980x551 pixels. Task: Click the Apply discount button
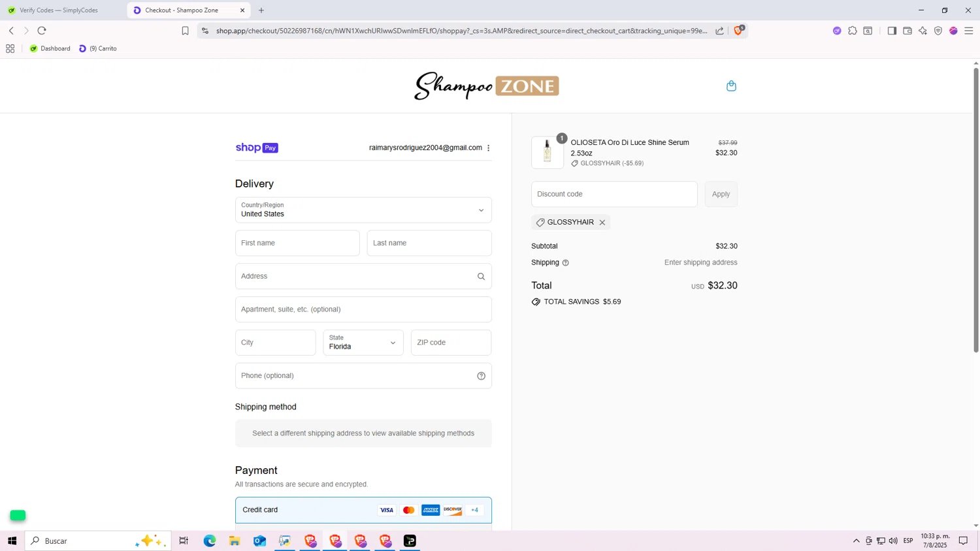pos(721,195)
